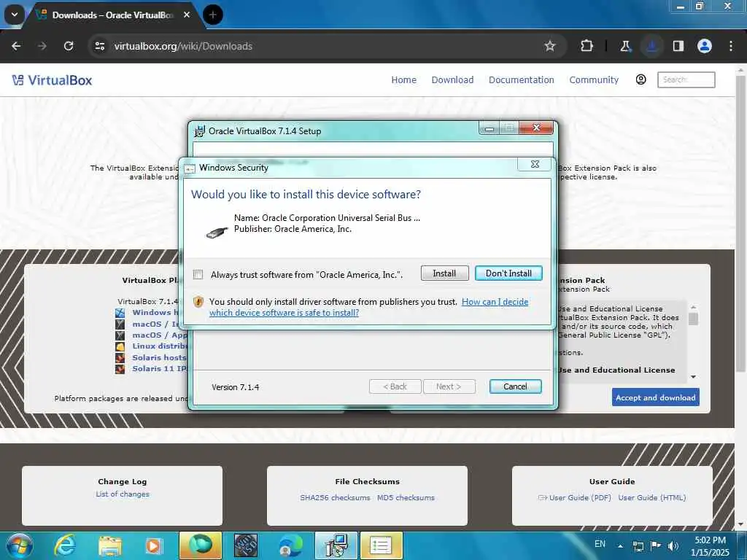The image size is (747, 560).
Task: Click the website Search field
Action: pos(686,79)
